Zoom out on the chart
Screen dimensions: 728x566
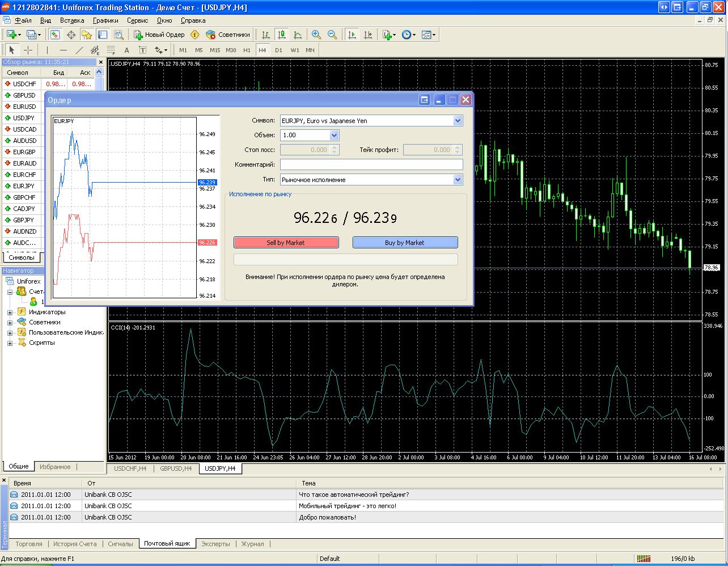(332, 35)
